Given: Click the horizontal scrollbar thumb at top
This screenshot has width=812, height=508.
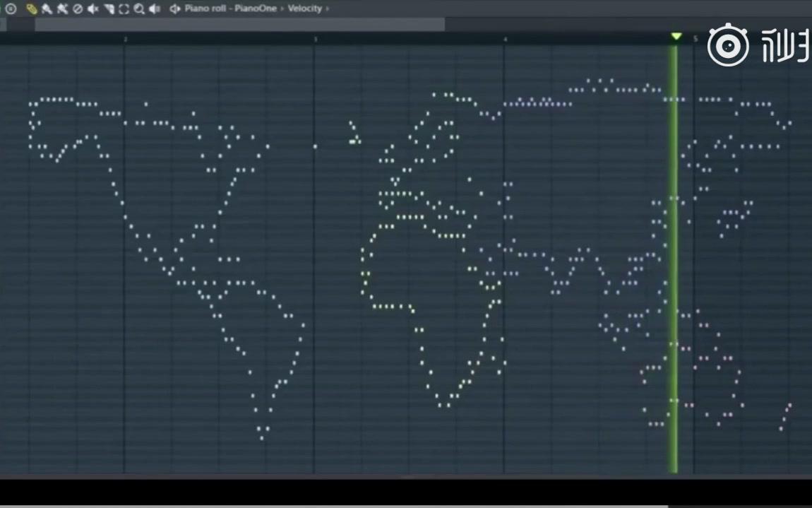Looking at the screenshot, I should point(240,24).
